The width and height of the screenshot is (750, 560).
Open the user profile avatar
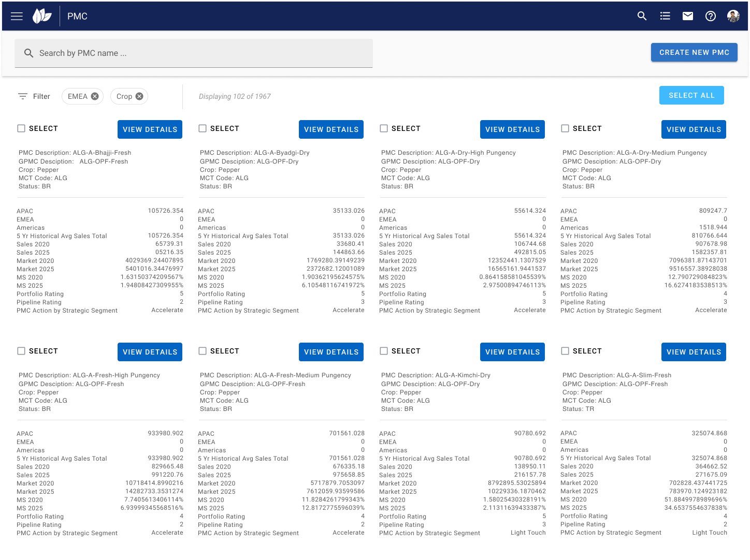click(733, 16)
